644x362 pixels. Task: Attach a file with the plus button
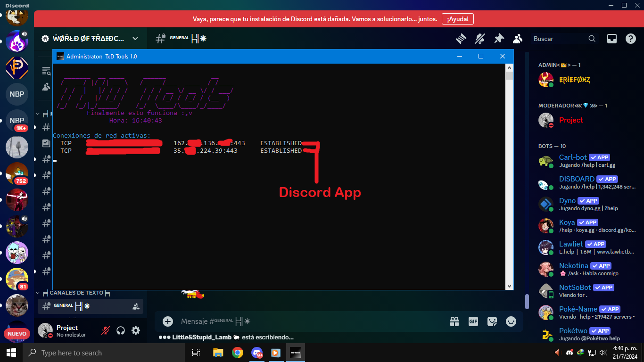168,321
